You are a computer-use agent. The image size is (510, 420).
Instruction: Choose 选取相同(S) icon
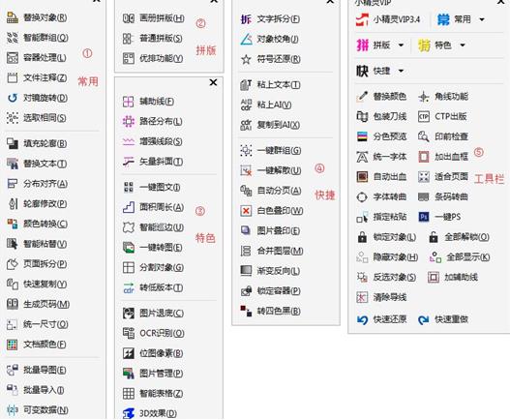point(13,118)
